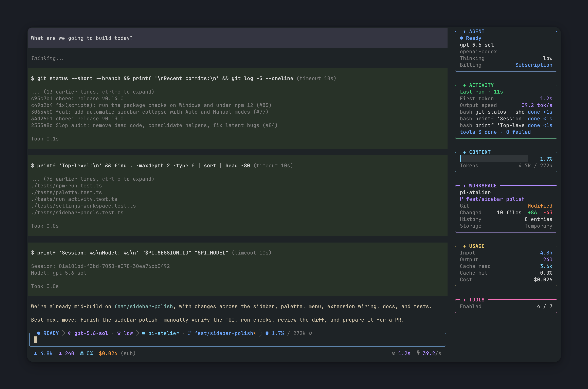Click the 'tools 3 done · 0 failed' line

point(495,132)
